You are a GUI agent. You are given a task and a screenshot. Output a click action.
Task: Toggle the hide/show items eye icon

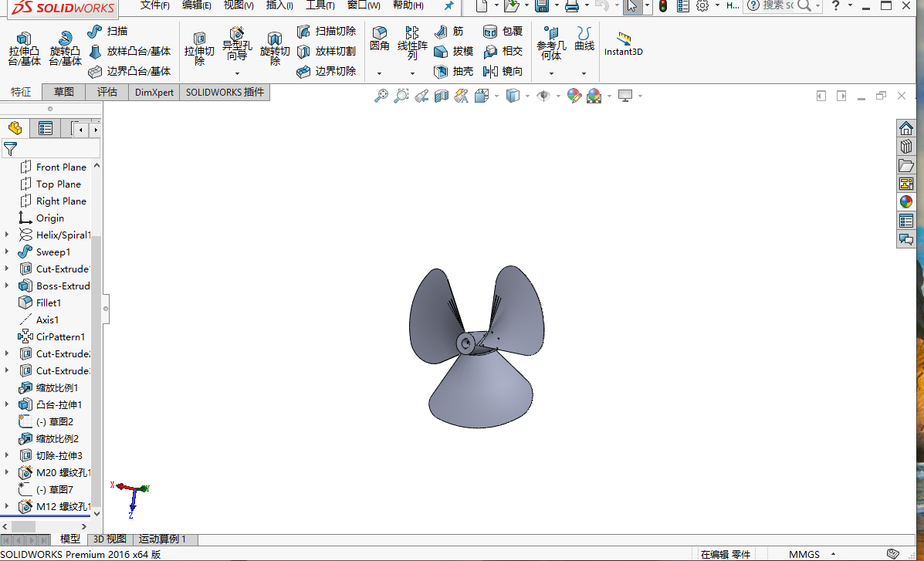coord(543,96)
